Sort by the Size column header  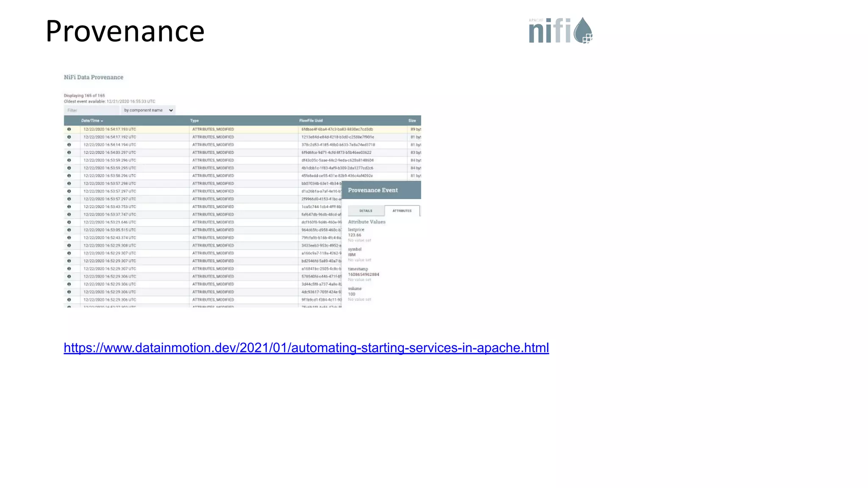coord(412,121)
